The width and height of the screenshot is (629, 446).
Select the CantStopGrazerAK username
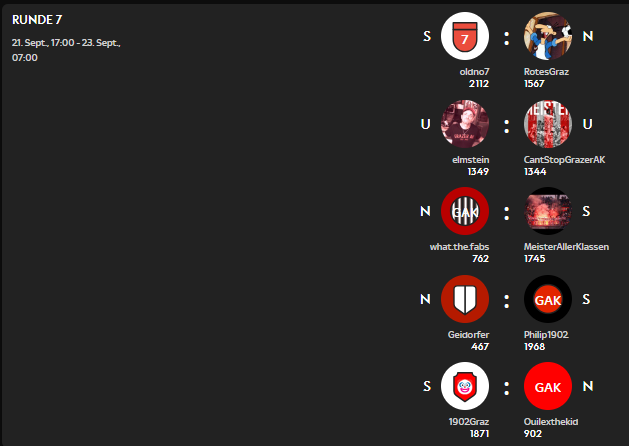click(564, 160)
